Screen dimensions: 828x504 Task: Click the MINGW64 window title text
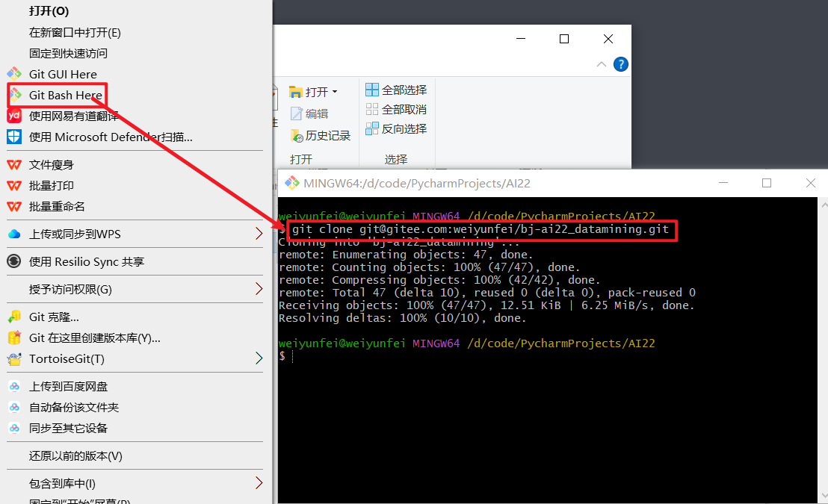coord(417,183)
